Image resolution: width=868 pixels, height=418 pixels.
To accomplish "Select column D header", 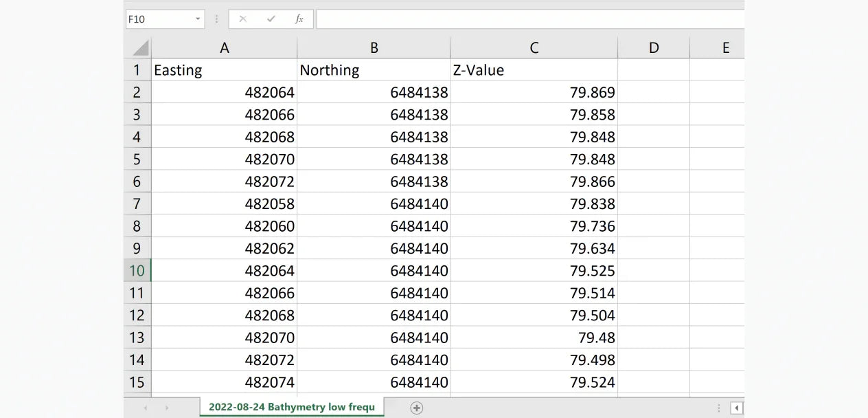I will pyautogui.click(x=653, y=47).
